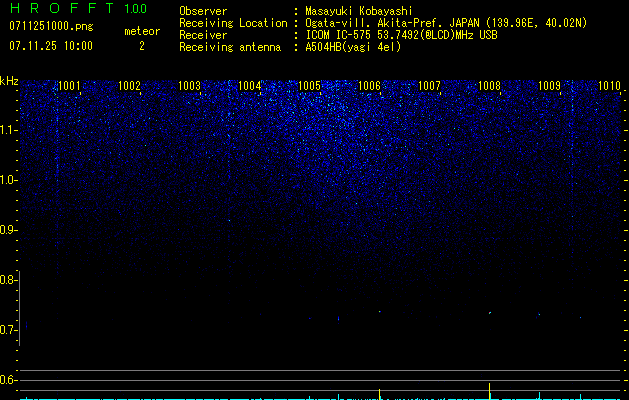Click the A504HB(yagi 4el) antenna text
The height and width of the screenshot is (400, 629).
pos(353,47)
